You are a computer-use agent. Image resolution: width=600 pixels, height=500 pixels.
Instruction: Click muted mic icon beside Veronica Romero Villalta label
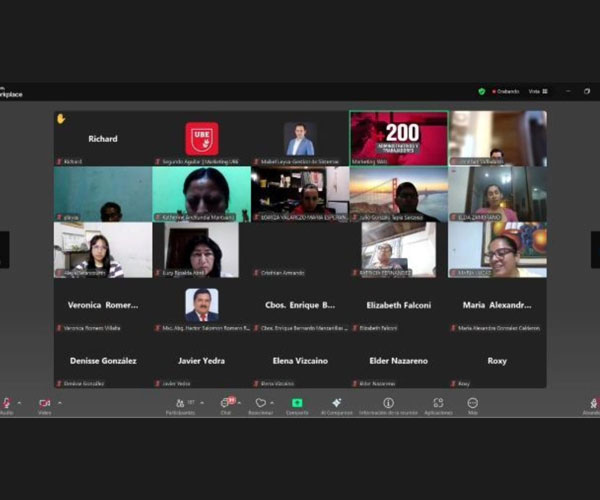[59, 328]
